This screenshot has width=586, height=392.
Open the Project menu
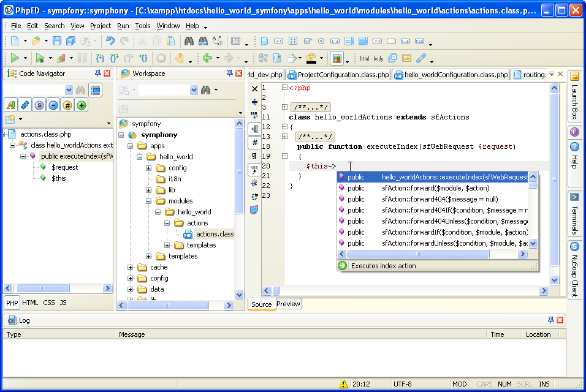[101, 26]
